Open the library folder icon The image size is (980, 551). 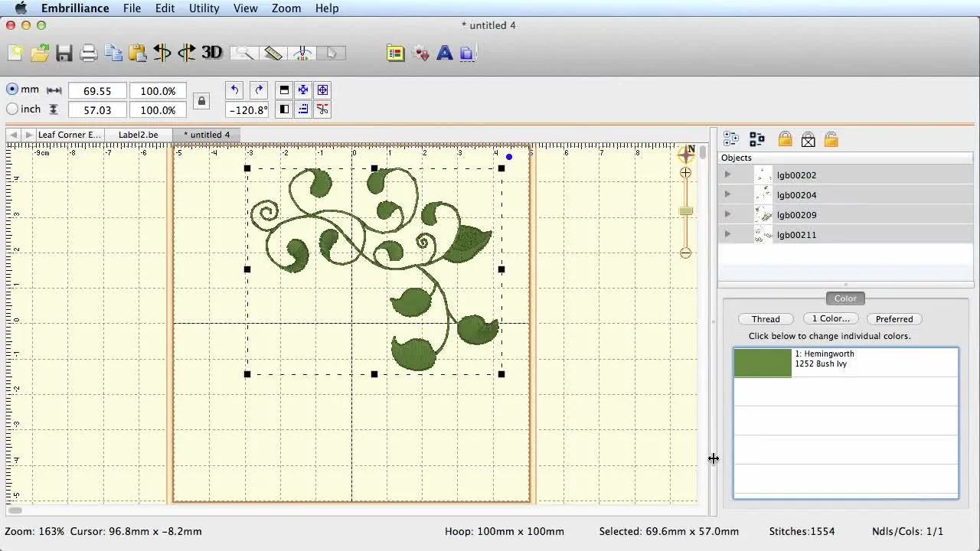pos(395,53)
